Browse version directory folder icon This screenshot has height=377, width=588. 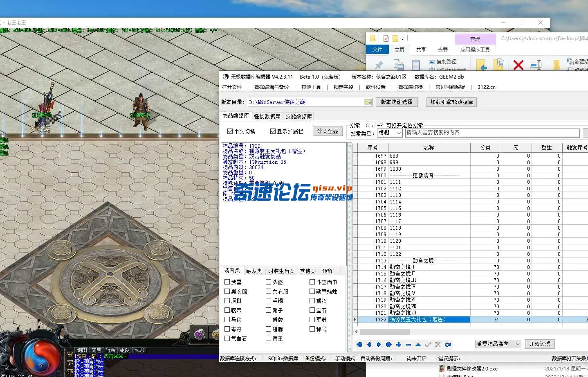click(x=368, y=102)
